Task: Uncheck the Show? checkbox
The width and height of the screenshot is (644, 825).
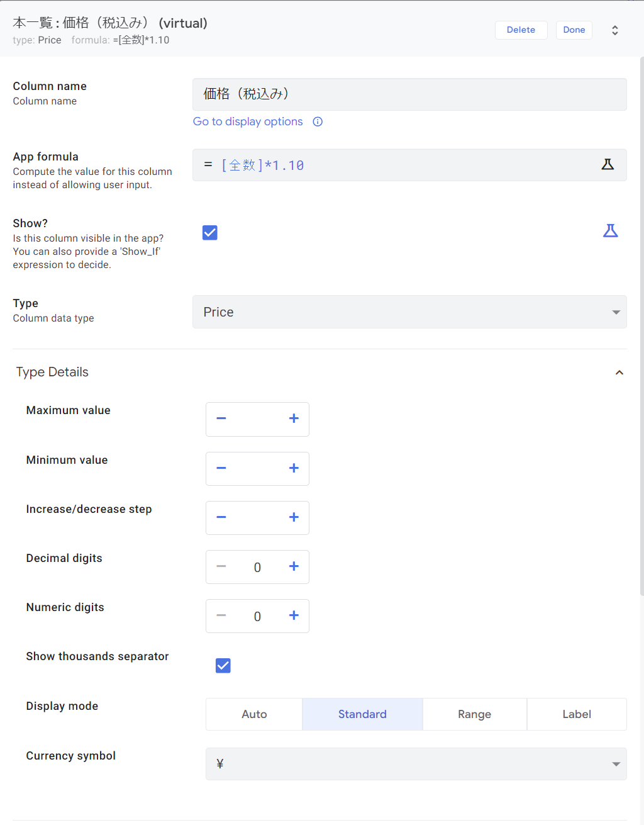Action: click(x=210, y=233)
